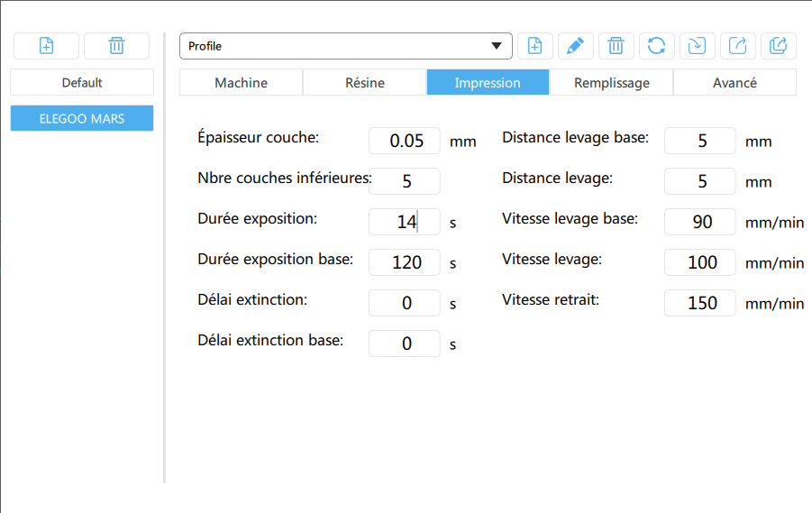The width and height of the screenshot is (812, 513).
Task: Click the Délai extinction base field
Action: (405, 343)
